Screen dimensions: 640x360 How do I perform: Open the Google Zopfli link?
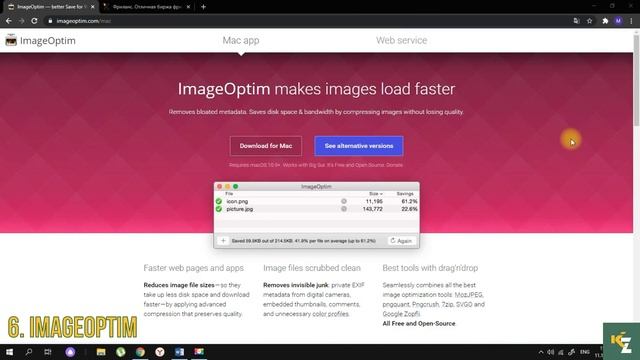point(401,314)
